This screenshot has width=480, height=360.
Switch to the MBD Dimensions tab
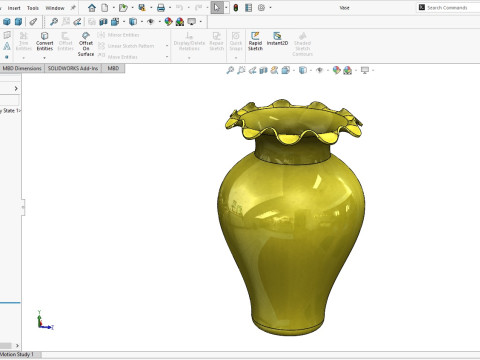22,68
